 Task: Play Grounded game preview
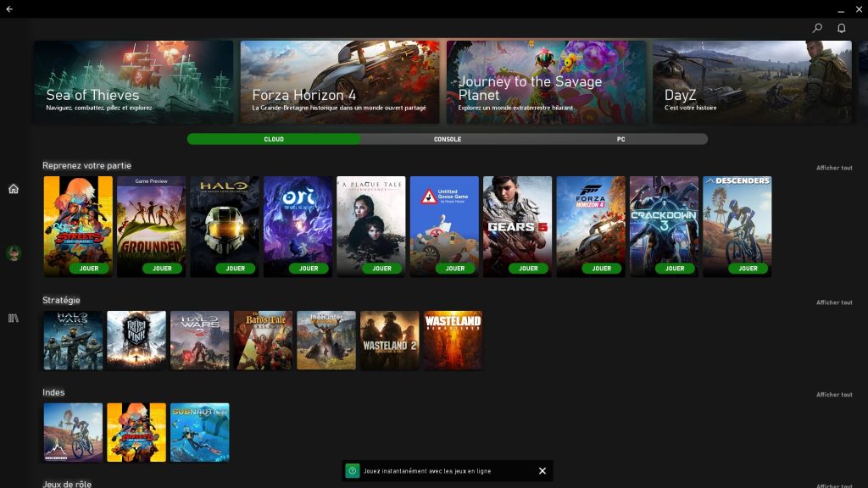[162, 269]
